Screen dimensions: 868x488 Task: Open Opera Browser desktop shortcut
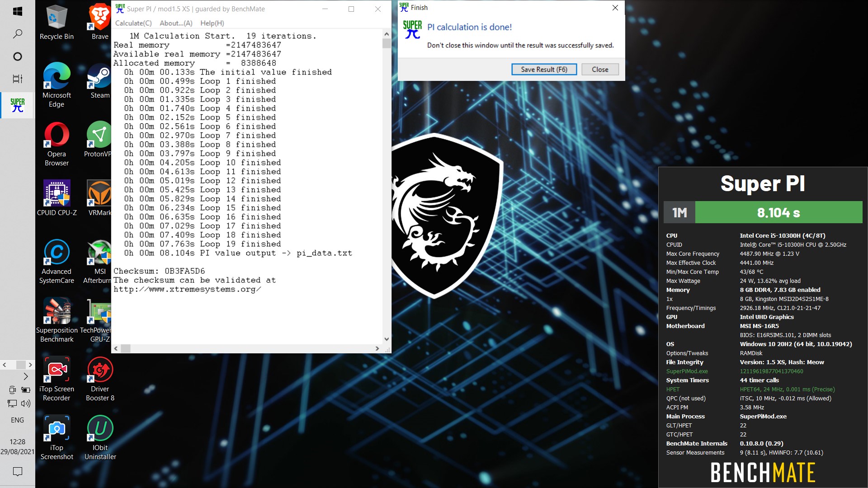coord(57,144)
